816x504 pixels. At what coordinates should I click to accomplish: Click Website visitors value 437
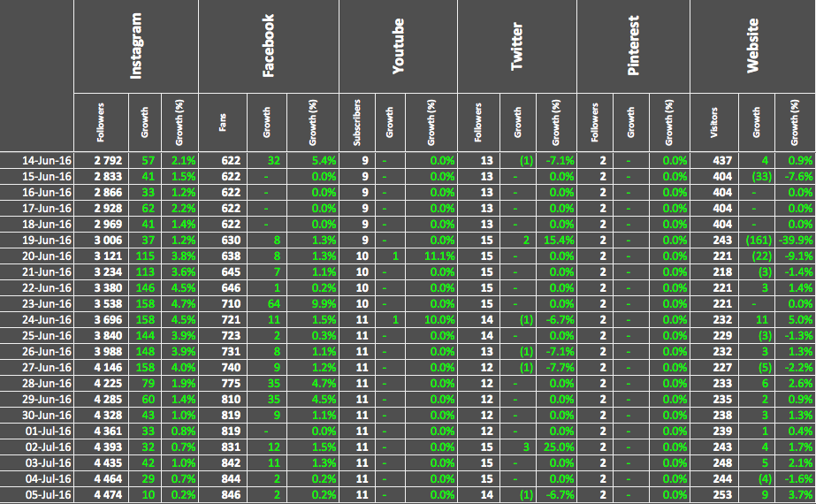[x=714, y=160]
